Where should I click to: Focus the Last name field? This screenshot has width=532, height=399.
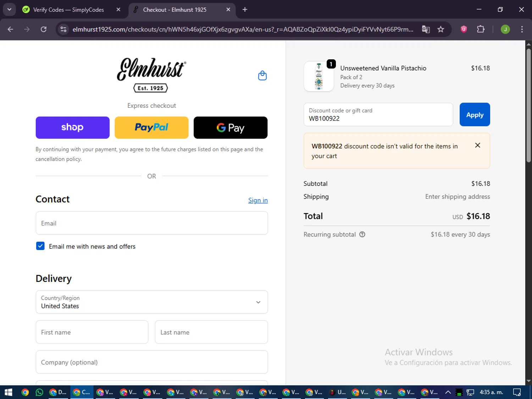pyautogui.click(x=211, y=332)
